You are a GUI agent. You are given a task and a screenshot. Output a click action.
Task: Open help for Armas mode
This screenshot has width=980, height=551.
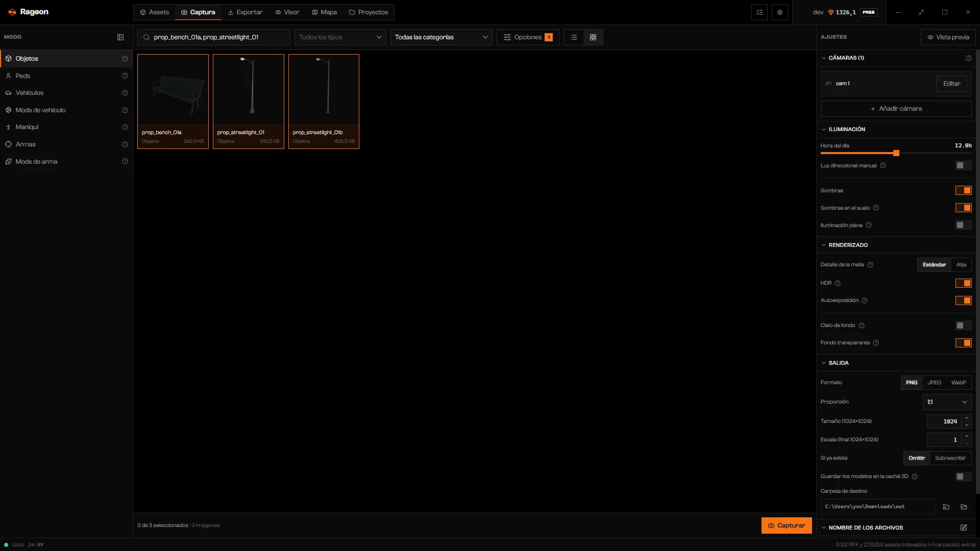[x=125, y=144]
